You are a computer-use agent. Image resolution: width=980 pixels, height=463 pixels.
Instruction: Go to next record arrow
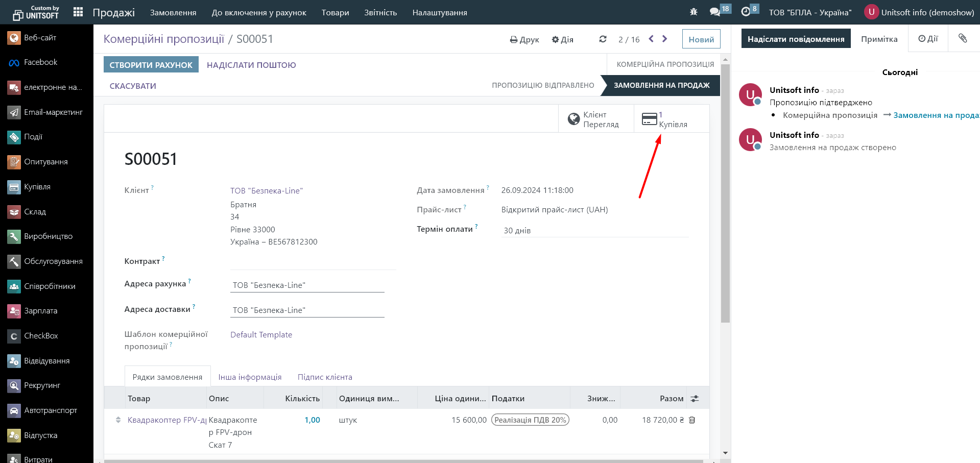pyautogui.click(x=664, y=39)
